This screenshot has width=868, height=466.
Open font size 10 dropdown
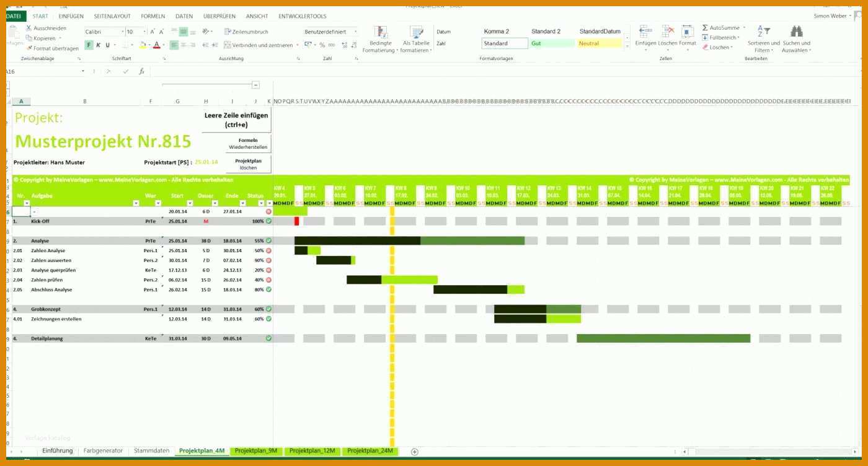(x=144, y=32)
